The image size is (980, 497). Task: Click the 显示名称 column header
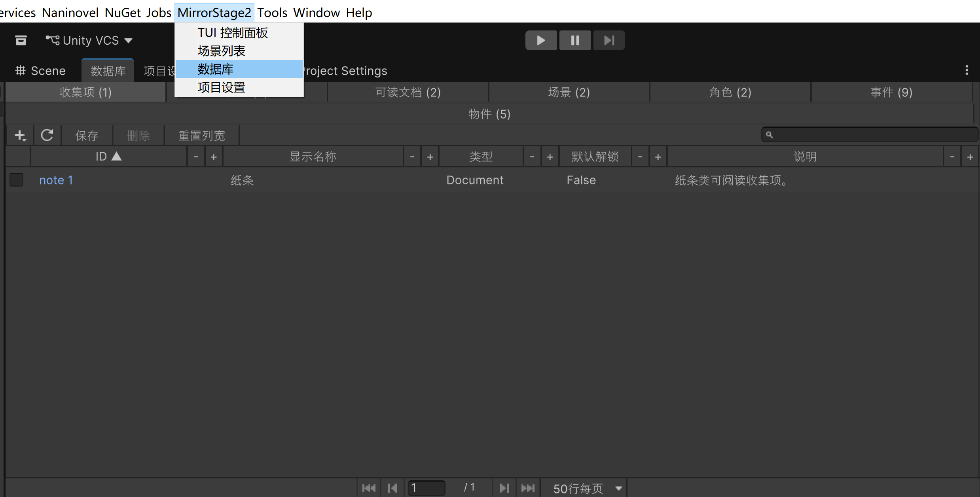click(313, 157)
